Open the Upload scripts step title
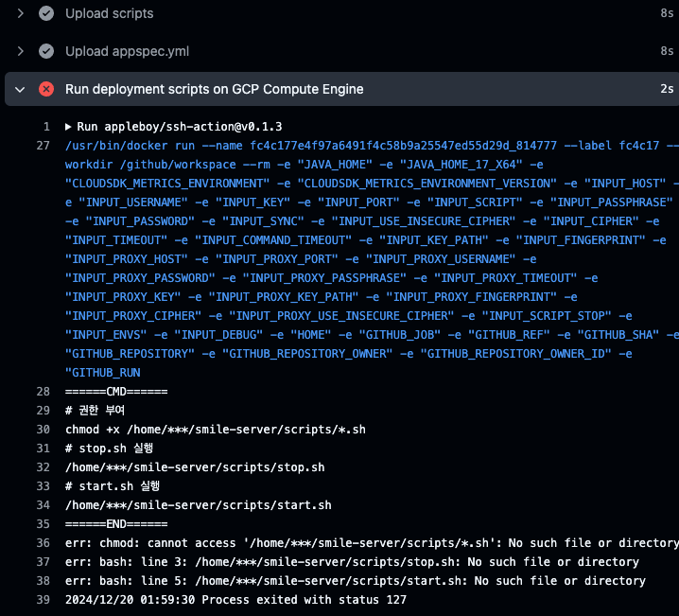Viewport: 679px width, 616px height. (x=109, y=13)
